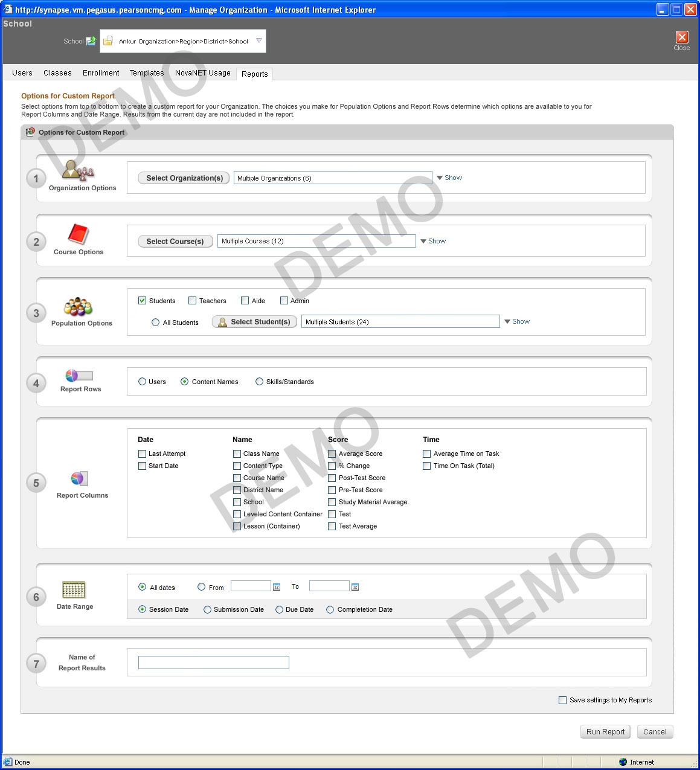700x770 pixels.
Task: Click the Organization Options people icon
Action: coord(78,171)
